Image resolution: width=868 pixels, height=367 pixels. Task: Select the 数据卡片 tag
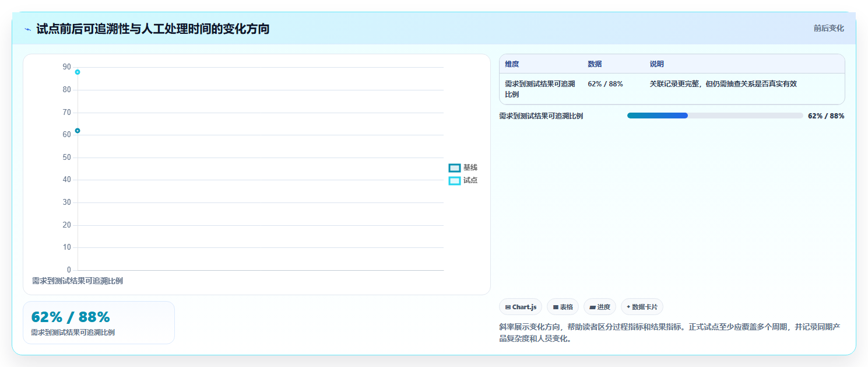(x=642, y=307)
